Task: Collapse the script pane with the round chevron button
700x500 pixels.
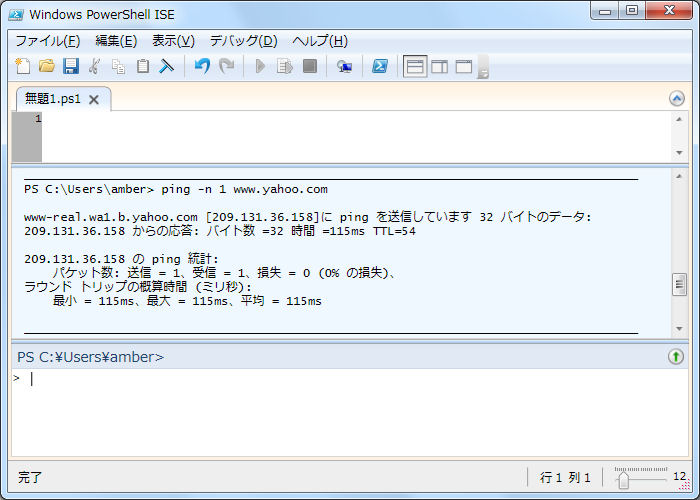Action: (x=677, y=99)
